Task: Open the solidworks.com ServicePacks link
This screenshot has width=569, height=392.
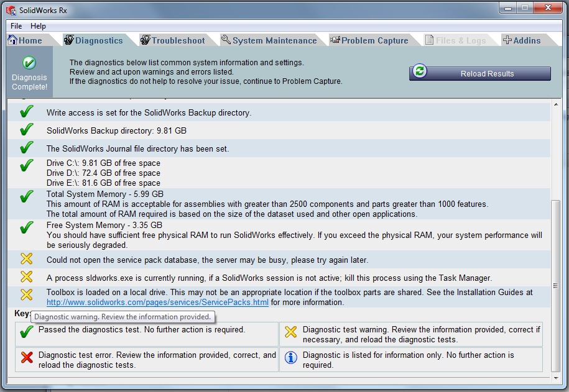Action: pyautogui.click(x=157, y=302)
